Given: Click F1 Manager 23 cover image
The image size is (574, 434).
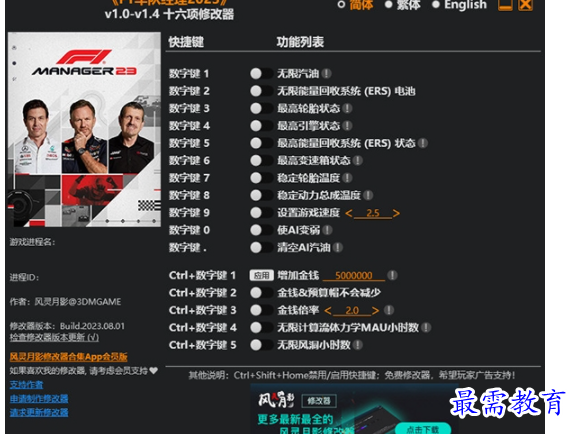Looking at the screenshot, I should [84, 130].
